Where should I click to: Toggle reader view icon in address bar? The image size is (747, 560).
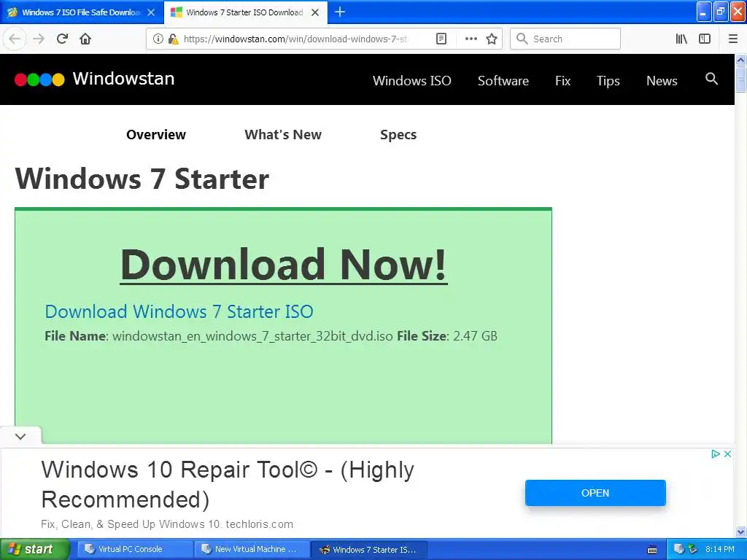tap(441, 39)
